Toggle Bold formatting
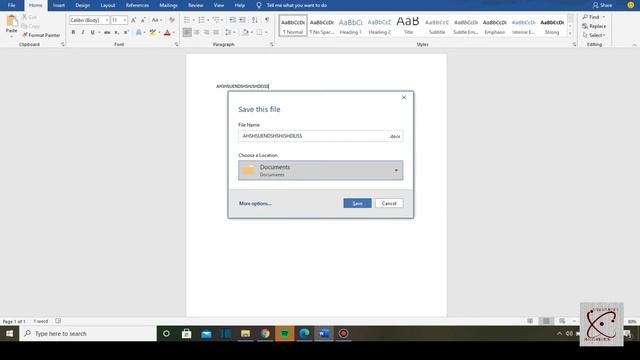 (x=73, y=32)
